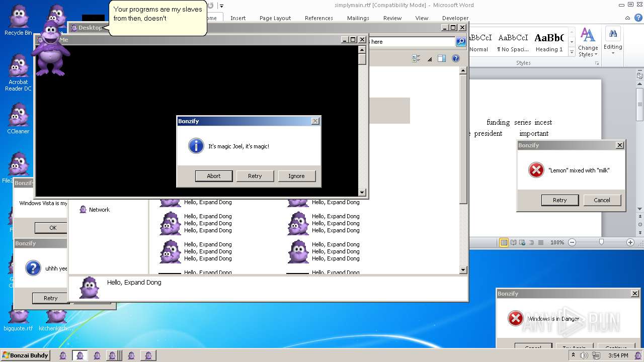Click the clock showing 3:54 PM

(x=618, y=355)
